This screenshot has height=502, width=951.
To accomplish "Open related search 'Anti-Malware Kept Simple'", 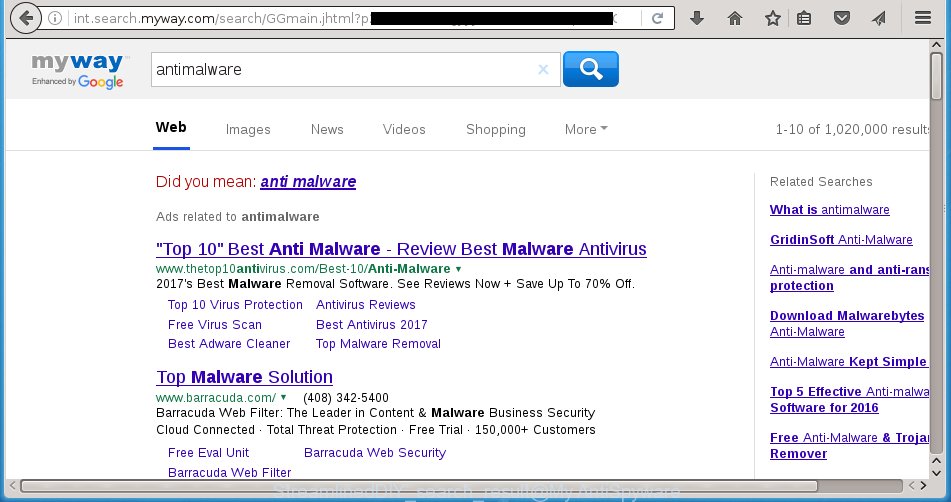I will click(x=849, y=361).
